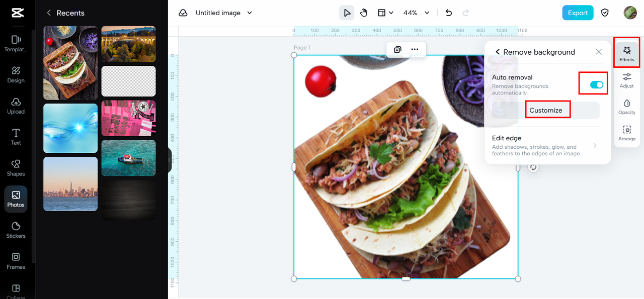Open the Arrange panel tab

tap(627, 133)
